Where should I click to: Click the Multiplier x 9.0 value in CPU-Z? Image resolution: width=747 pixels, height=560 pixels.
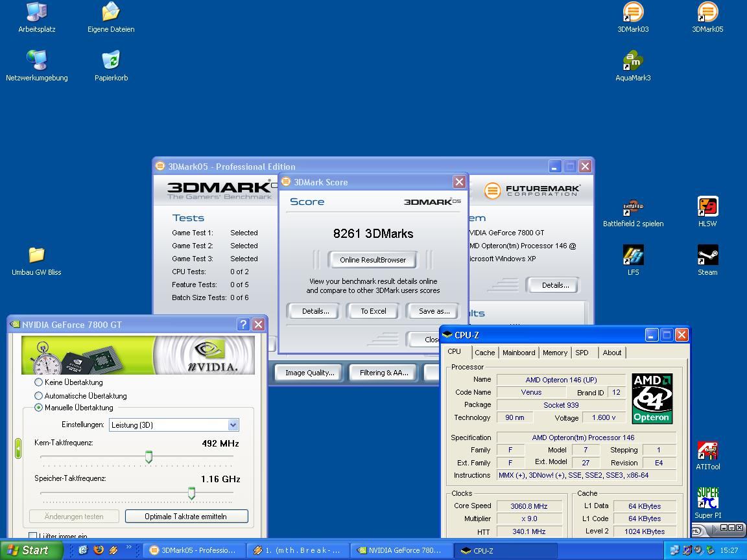pyautogui.click(x=529, y=519)
